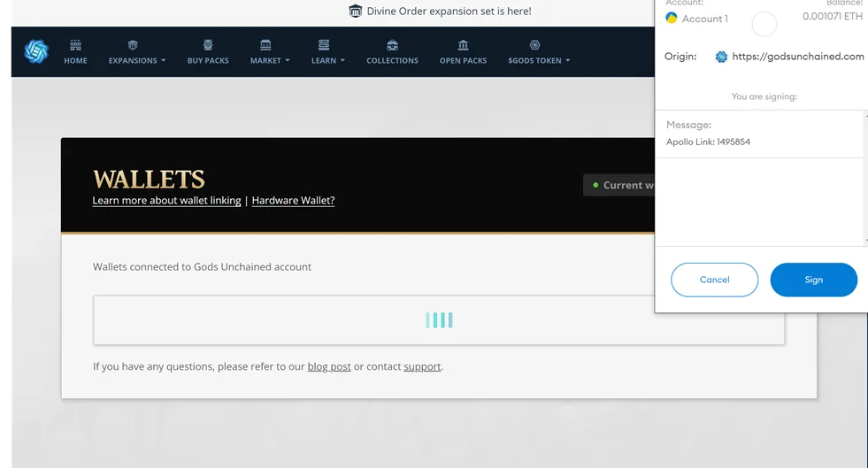Click the Open Packs icon
868x468 pixels.
[464, 45]
